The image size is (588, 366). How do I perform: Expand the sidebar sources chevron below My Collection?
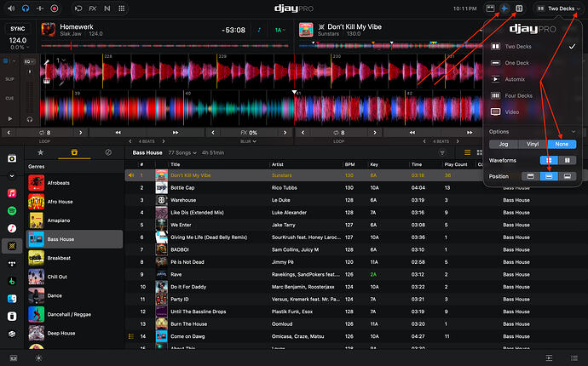pyautogui.click(x=12, y=175)
